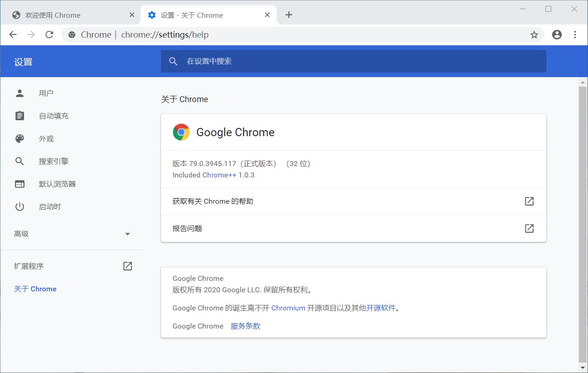
Task: Reload the current settings page
Action: coord(49,35)
